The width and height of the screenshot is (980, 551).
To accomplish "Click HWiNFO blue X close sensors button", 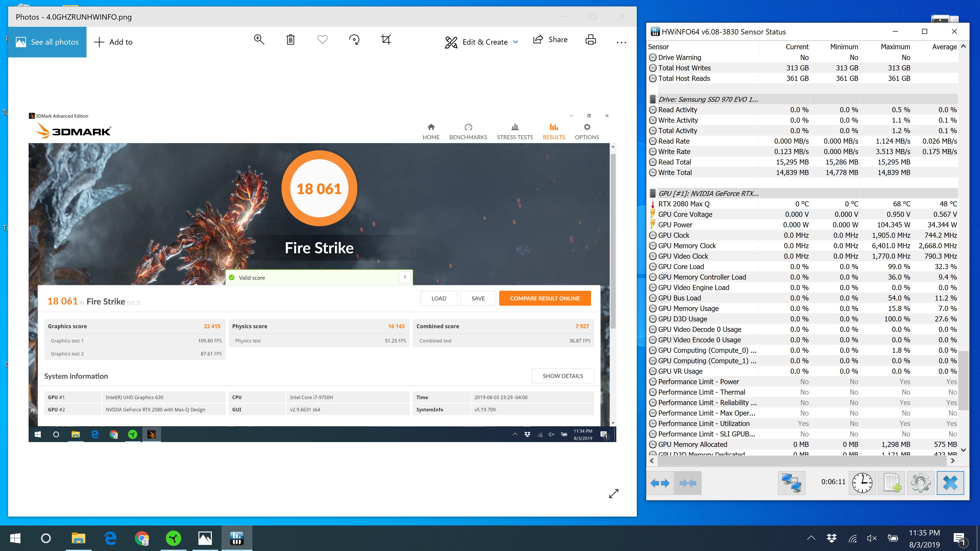I will coord(950,483).
